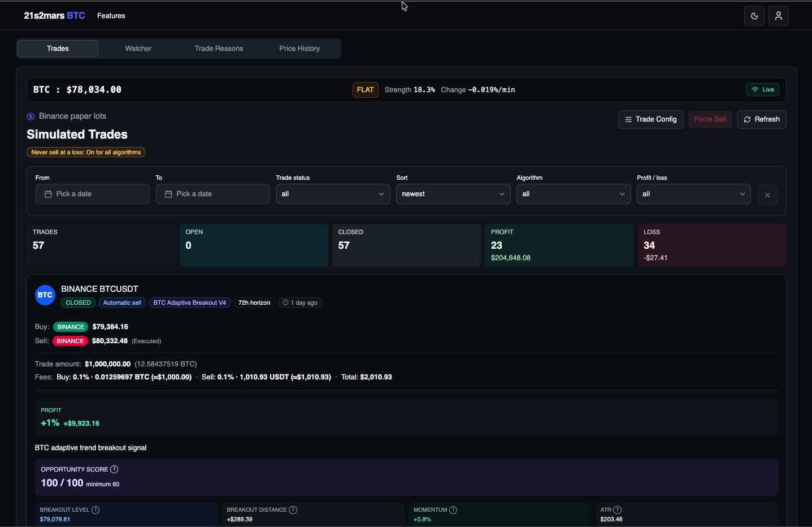
Task: Click the PROFIT 23 stat card
Action: 559,245
